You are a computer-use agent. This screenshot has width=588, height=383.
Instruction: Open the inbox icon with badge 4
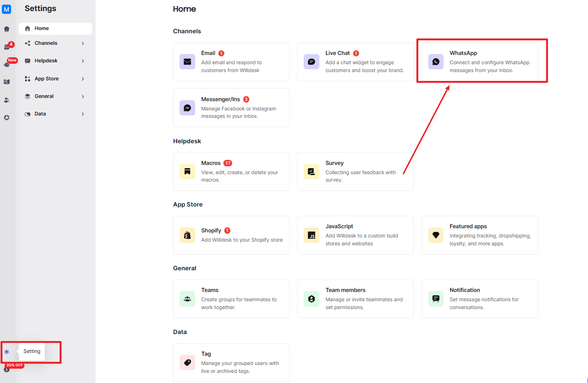[x=6, y=47]
